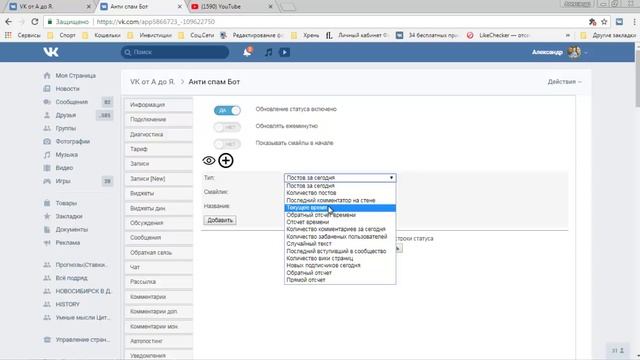Switch to YouTube browser tab
Screen dimensions: 640x360
click(231, 7)
